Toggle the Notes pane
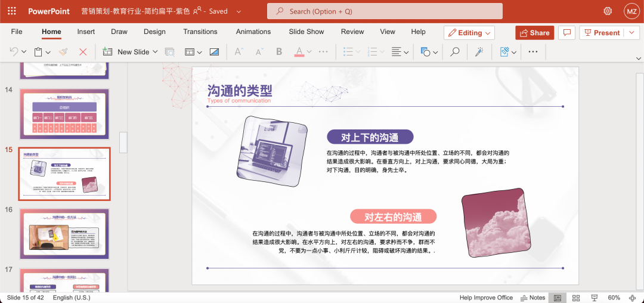Image resolution: width=644 pixels, height=303 pixels. click(532, 298)
